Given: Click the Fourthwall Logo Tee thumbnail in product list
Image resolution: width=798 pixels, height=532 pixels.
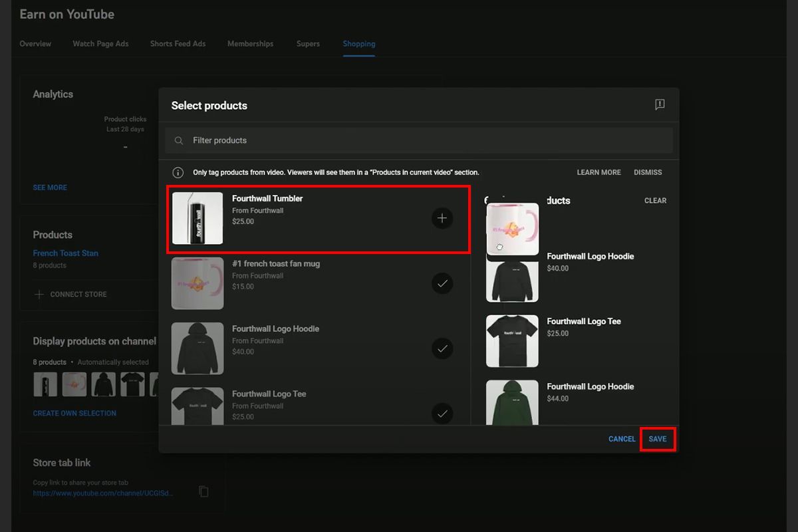Looking at the screenshot, I should coord(198,406).
